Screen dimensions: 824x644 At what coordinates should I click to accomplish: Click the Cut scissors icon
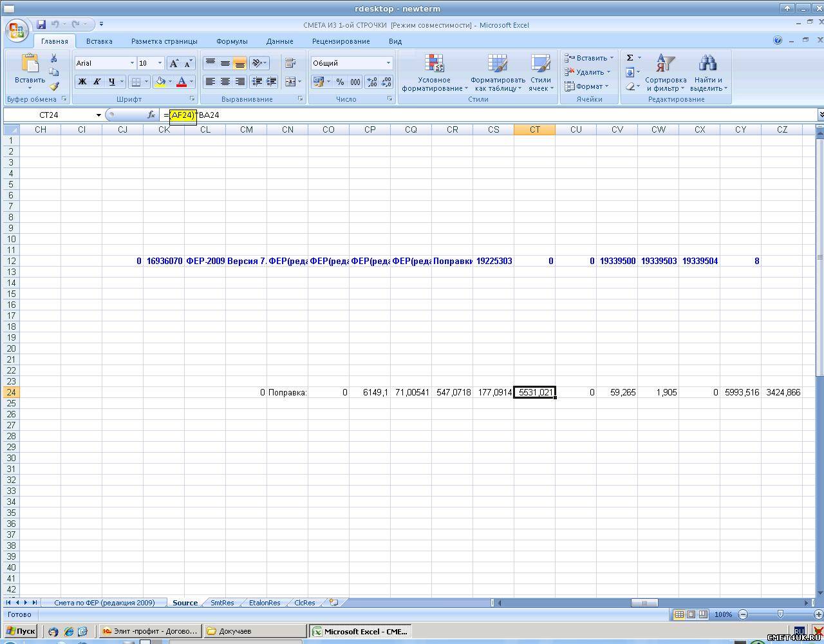point(54,59)
